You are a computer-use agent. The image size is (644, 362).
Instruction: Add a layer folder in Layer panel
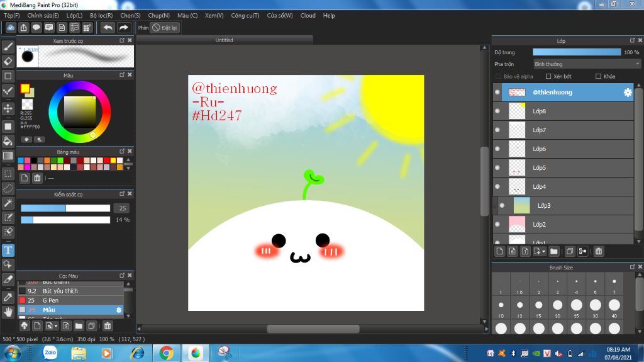[x=553, y=251]
